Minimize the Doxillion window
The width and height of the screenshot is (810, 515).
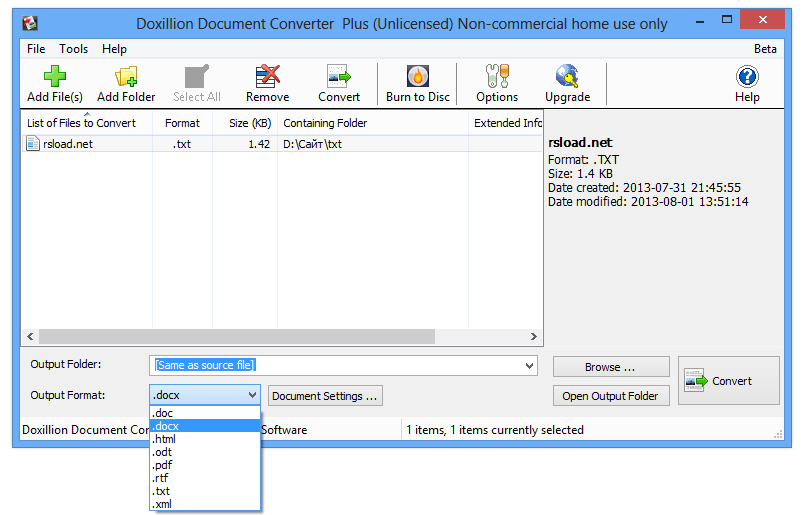700,22
